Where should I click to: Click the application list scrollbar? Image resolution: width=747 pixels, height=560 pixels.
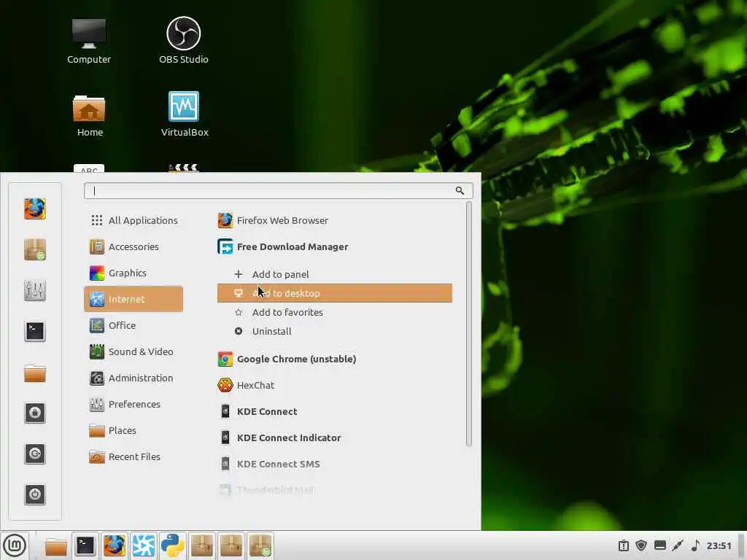coord(469,324)
